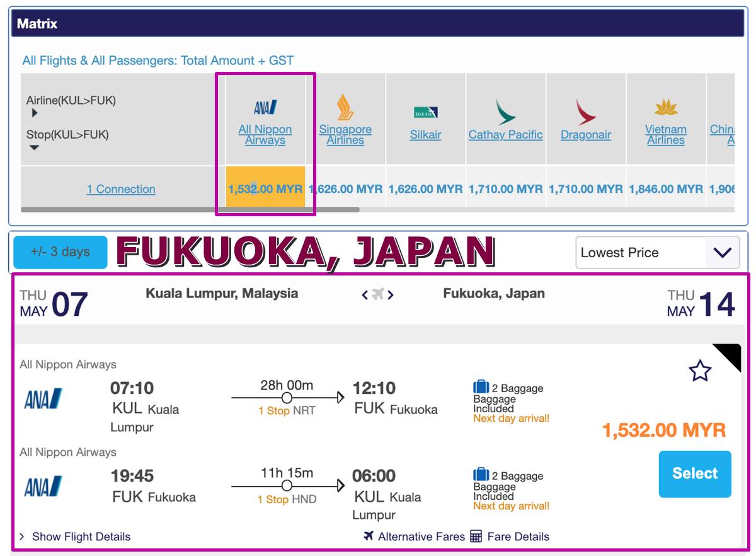Select the 1,846.00 MYR fare under Vietnam Airlines
This screenshot has width=756, height=556.
click(x=666, y=188)
